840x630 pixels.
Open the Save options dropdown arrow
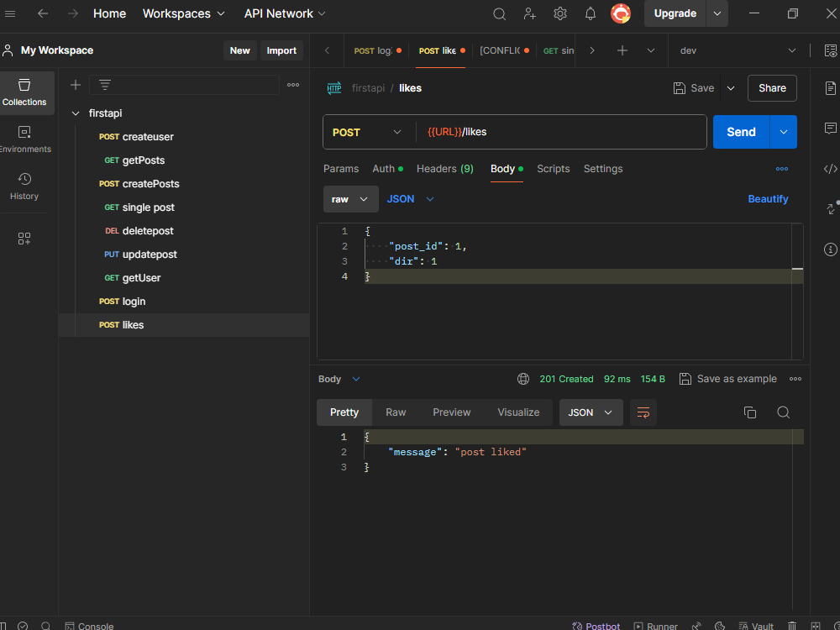coord(731,88)
